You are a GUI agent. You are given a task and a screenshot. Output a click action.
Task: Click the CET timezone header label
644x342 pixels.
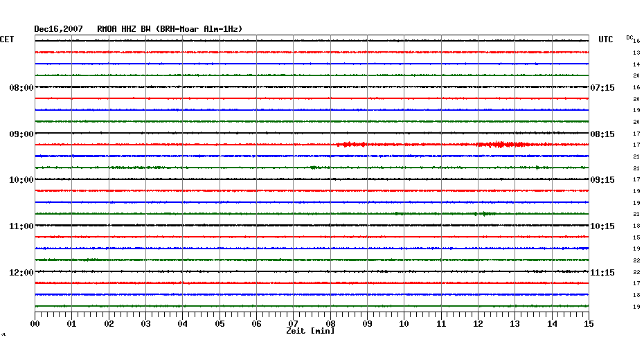[x=8, y=39]
